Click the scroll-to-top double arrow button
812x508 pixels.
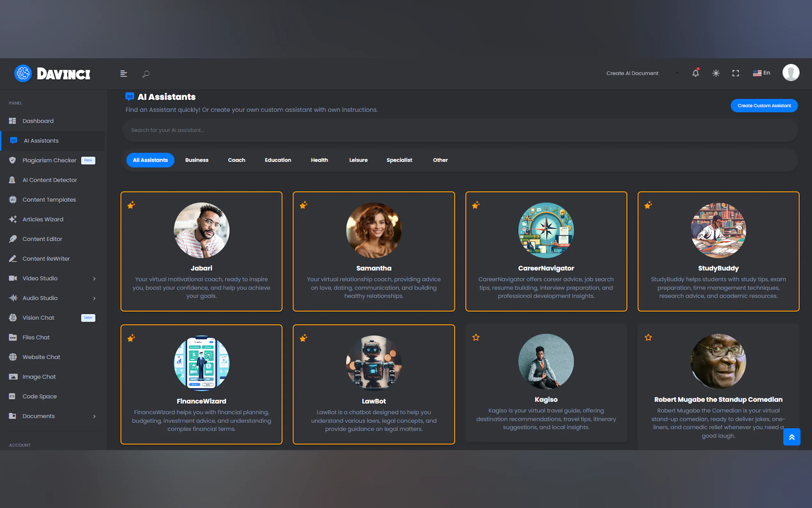point(792,437)
